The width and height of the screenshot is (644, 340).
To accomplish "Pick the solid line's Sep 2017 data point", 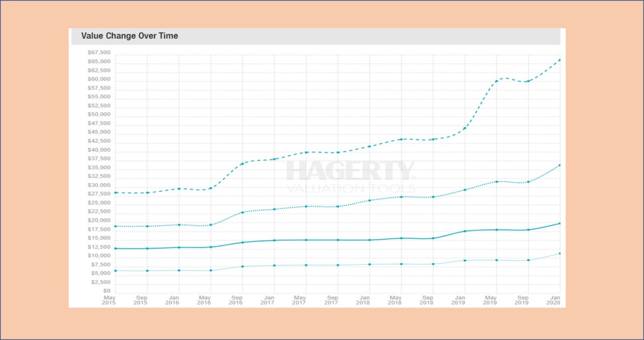I will tap(338, 240).
